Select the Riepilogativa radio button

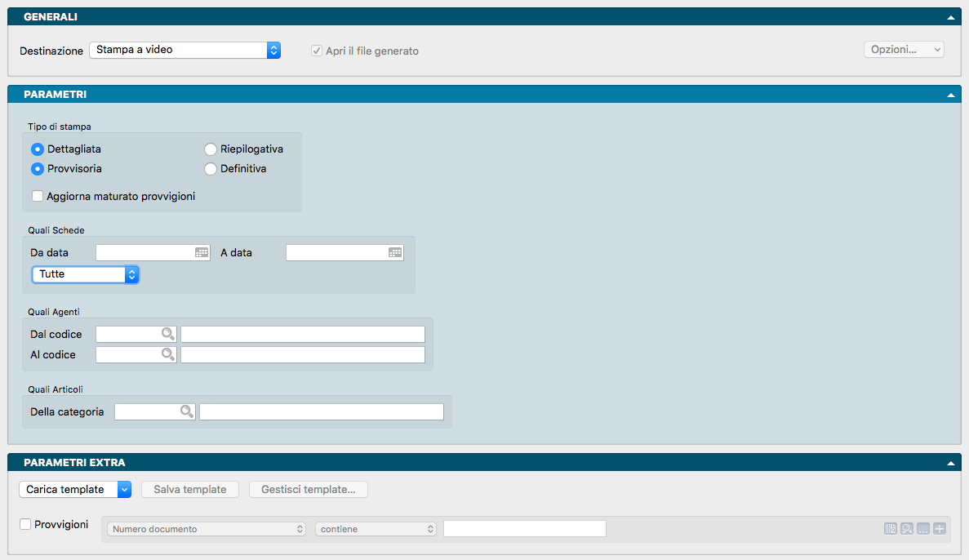[x=211, y=149]
